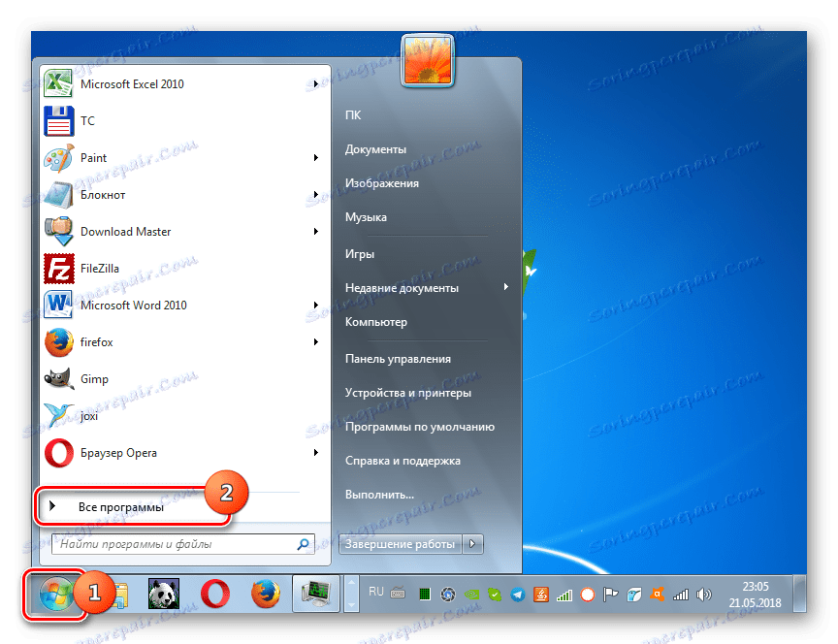Open the shutdown options arrow next to Завершение работы

472,544
